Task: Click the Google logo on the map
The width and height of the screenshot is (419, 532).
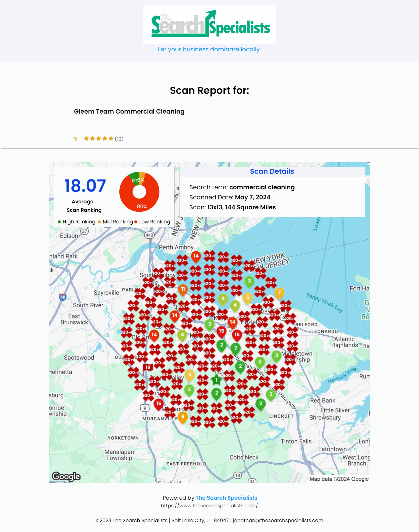Action: [x=66, y=476]
